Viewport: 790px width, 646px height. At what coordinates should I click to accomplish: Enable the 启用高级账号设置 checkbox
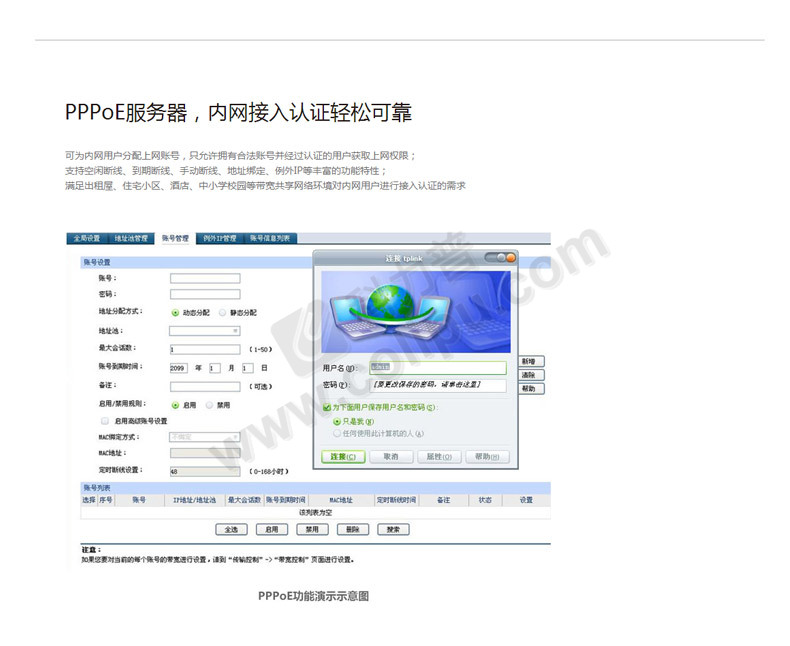[x=104, y=421]
